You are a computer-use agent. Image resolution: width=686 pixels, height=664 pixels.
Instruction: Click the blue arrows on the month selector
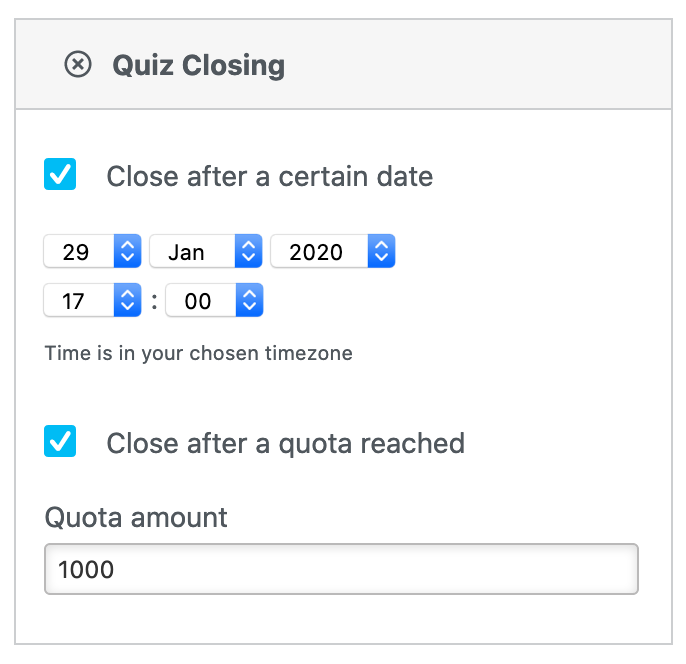(248, 252)
